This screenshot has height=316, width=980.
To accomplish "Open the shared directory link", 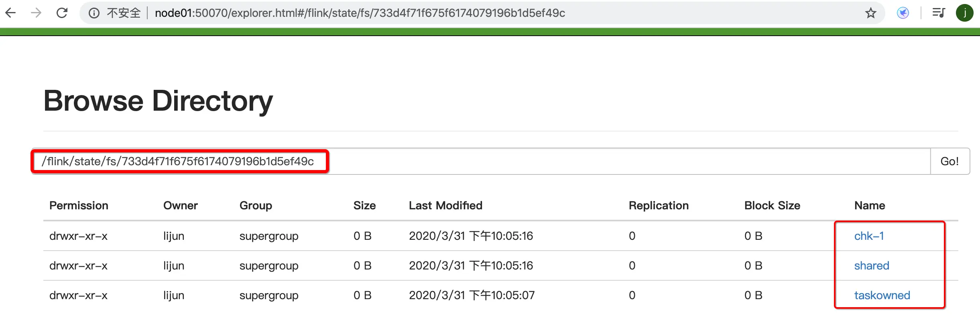I will [x=871, y=265].
